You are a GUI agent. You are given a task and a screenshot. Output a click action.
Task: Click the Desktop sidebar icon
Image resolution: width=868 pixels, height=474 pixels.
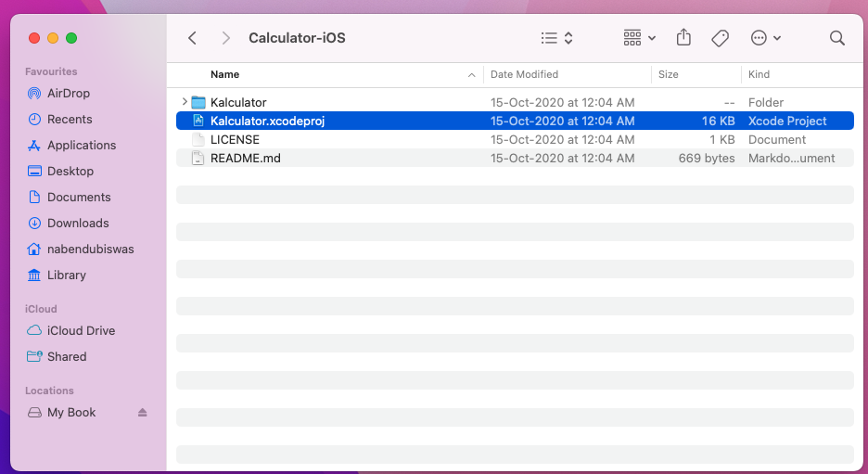tap(34, 171)
